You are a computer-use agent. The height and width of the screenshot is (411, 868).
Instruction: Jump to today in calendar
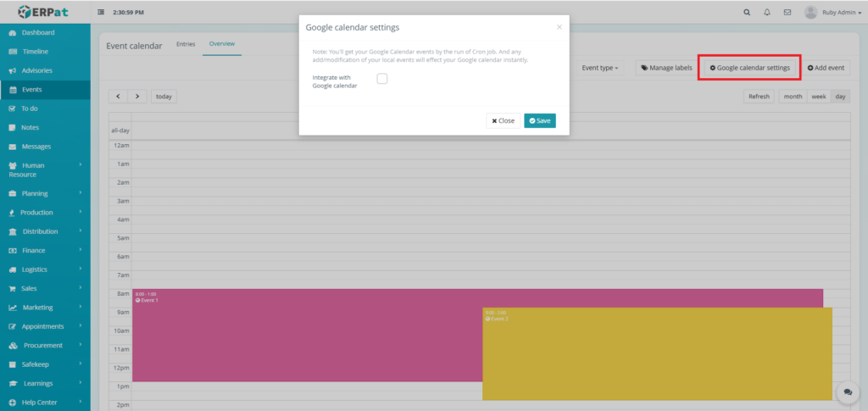point(164,97)
